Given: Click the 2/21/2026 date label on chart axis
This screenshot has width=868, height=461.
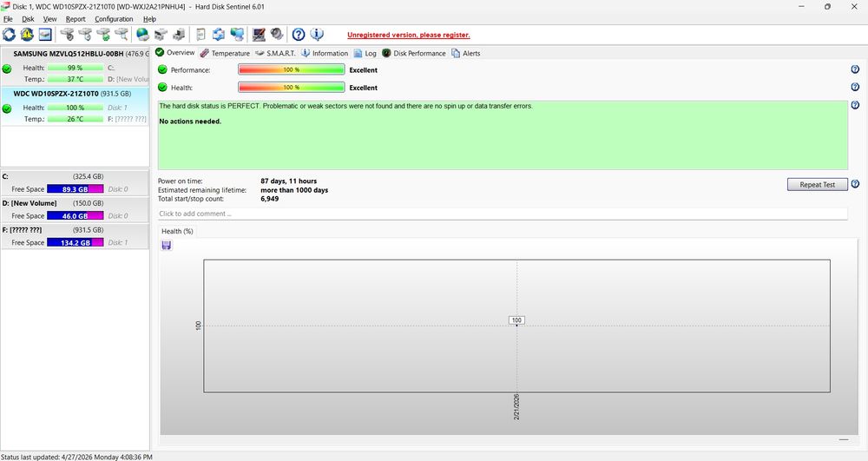Looking at the screenshot, I should click(x=516, y=407).
